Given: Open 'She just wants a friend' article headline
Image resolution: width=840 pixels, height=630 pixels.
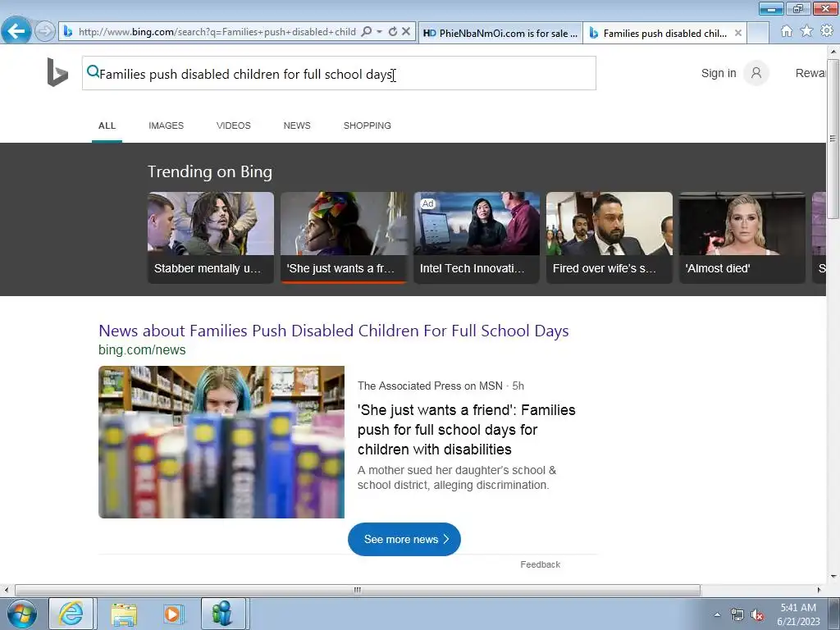Looking at the screenshot, I should click(x=466, y=430).
